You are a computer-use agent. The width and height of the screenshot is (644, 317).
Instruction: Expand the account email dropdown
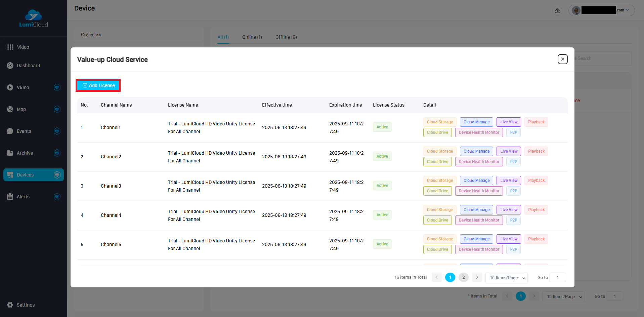point(627,10)
